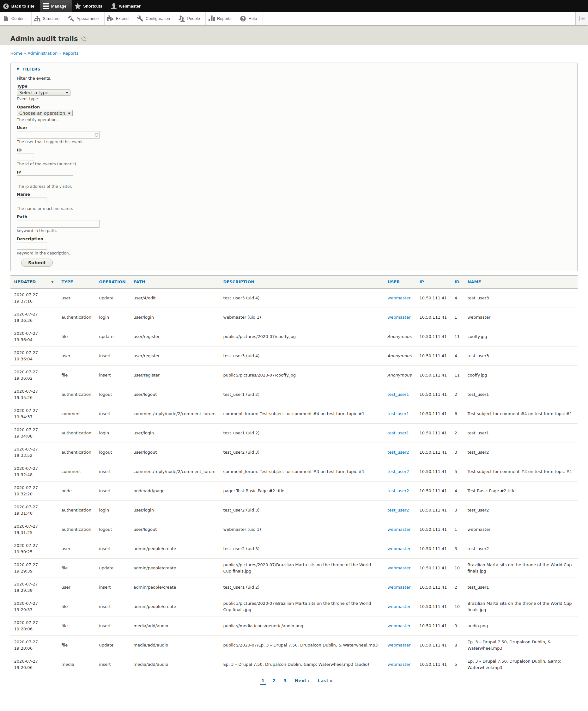Image resolution: width=588 pixels, height=711 pixels.
Task: Open test_user2 link in node/add/page row
Action: tap(398, 491)
